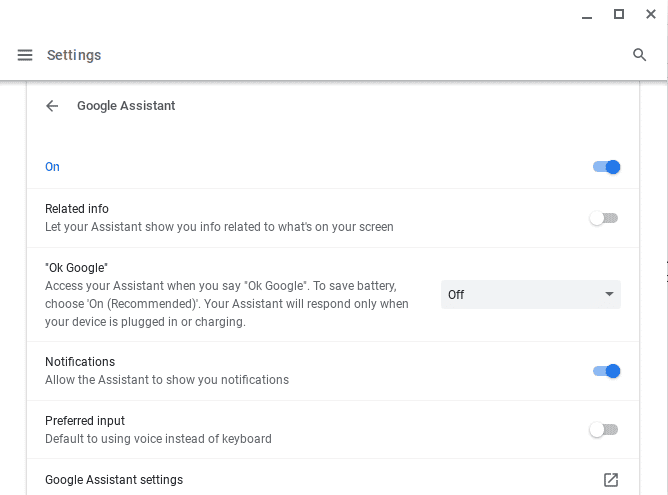This screenshot has width=668, height=495.
Task: Click 'Default to using voice instead of keyboard' text
Action: [x=158, y=439]
